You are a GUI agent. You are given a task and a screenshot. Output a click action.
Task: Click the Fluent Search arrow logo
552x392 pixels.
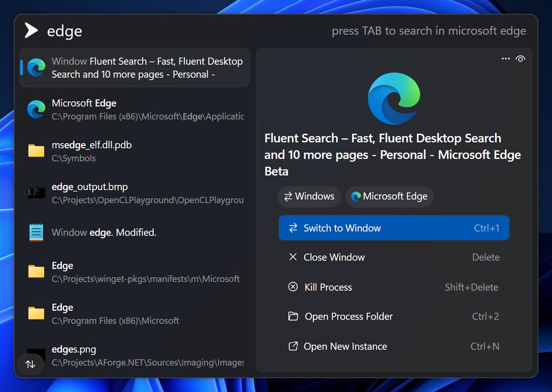pyautogui.click(x=30, y=30)
